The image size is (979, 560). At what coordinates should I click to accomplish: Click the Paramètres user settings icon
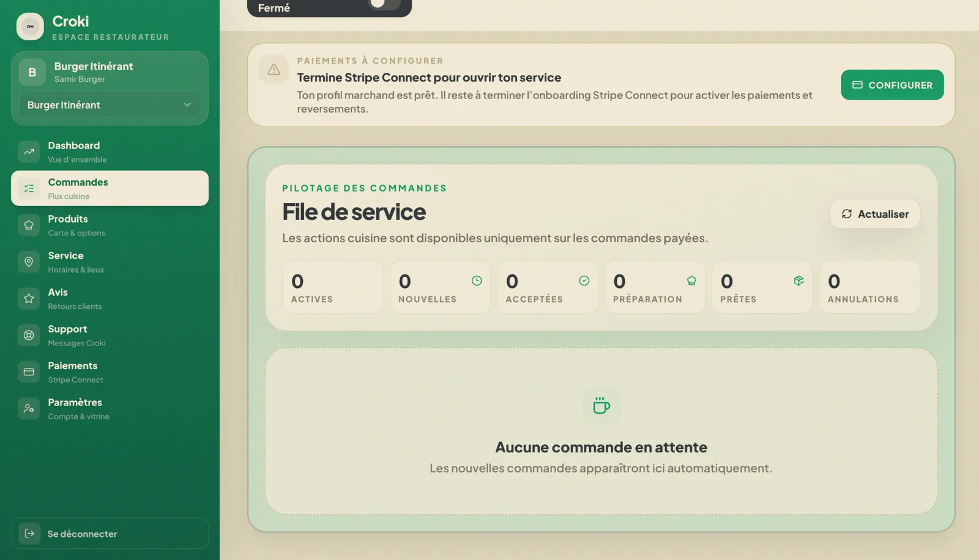(x=29, y=408)
